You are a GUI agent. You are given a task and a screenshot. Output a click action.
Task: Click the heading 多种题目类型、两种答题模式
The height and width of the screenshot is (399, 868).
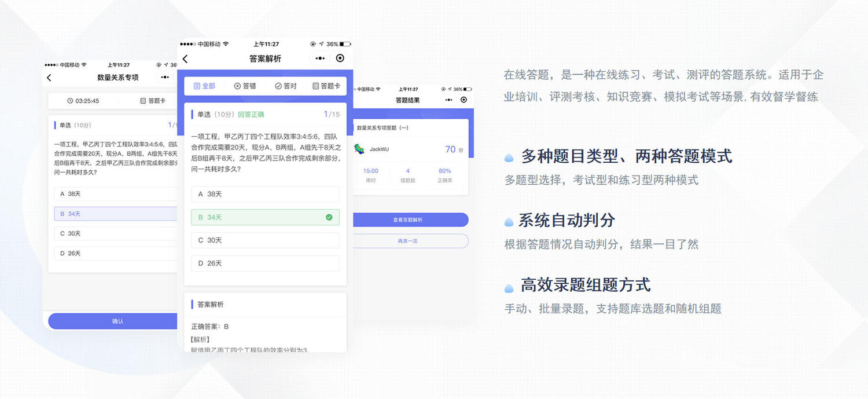click(627, 156)
